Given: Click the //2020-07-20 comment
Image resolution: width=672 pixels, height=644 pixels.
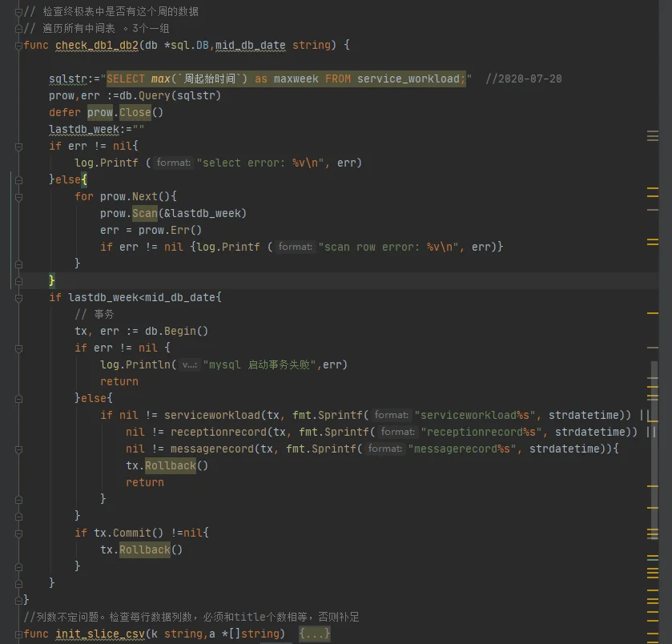Looking at the screenshot, I should coord(523,78).
